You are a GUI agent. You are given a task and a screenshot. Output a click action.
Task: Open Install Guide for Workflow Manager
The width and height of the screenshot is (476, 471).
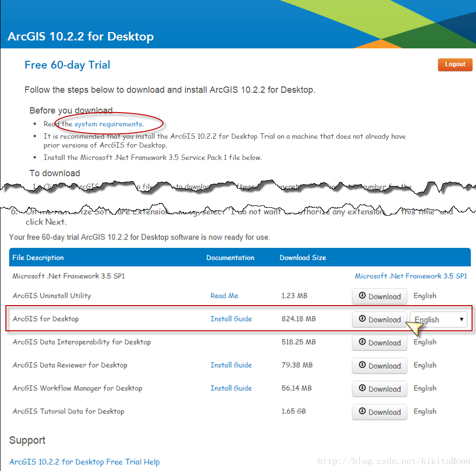231,388
